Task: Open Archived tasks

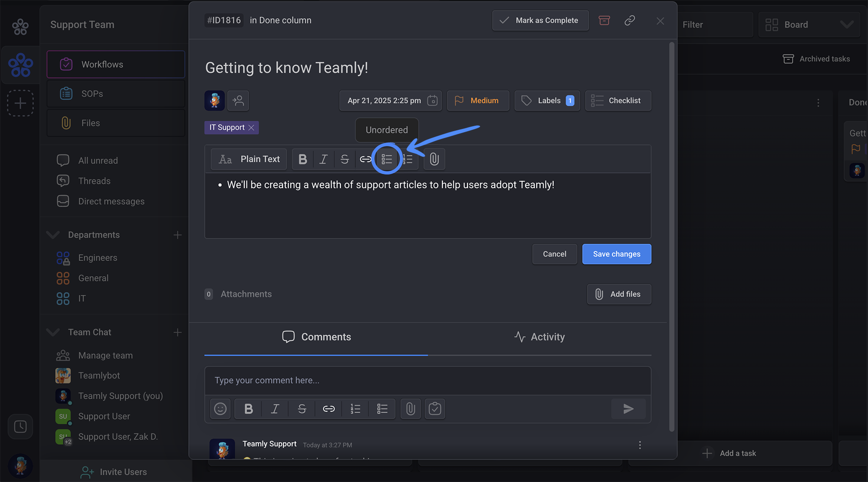Action: tap(816, 59)
